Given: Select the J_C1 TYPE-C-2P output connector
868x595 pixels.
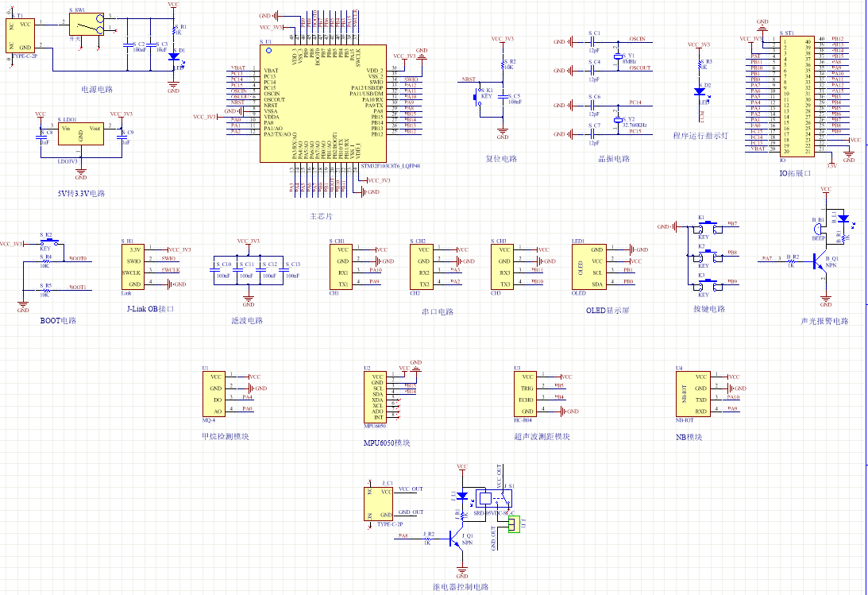Looking at the screenshot, I should [379, 503].
